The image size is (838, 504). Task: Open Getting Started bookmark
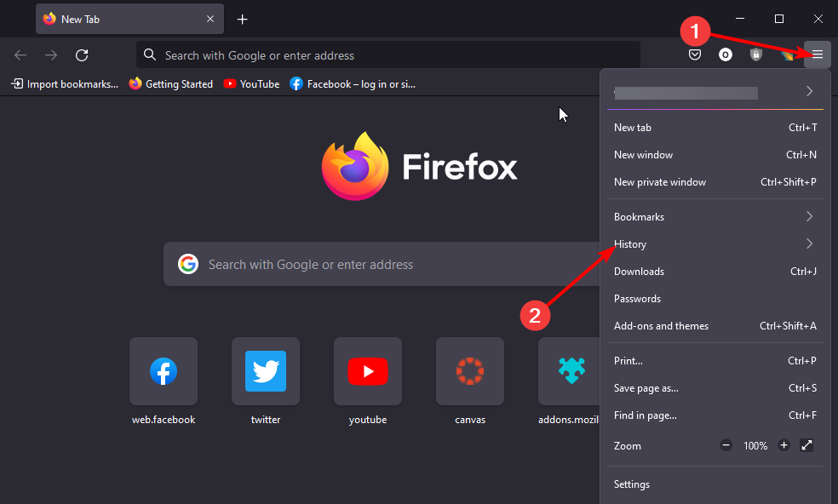pos(171,84)
